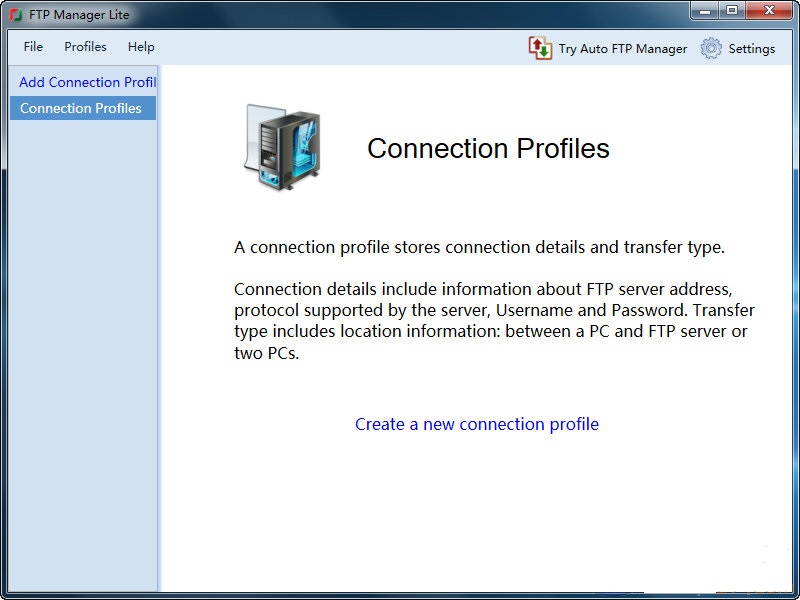Click the Settings label text

[751, 48]
